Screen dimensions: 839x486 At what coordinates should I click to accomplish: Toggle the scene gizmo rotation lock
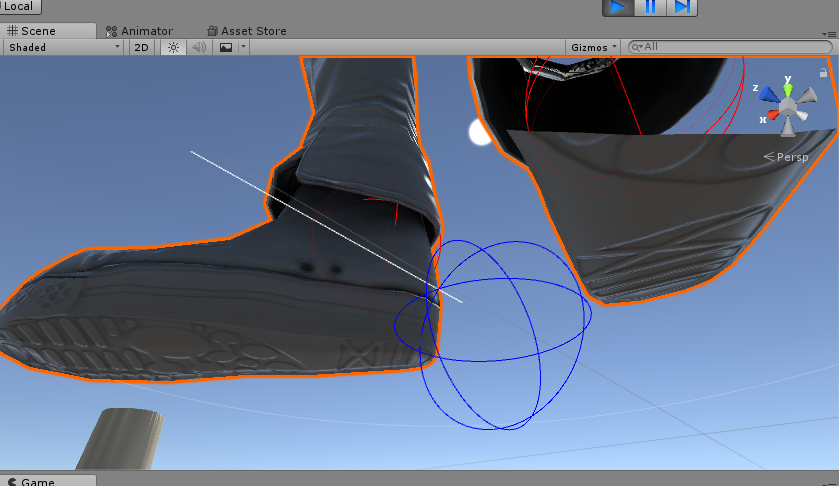pyautogui.click(x=822, y=72)
